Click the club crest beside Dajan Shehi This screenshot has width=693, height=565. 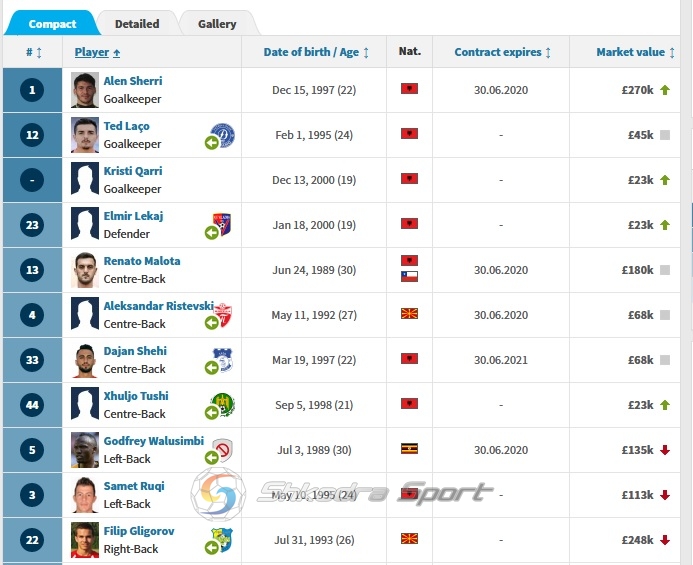[x=223, y=359]
